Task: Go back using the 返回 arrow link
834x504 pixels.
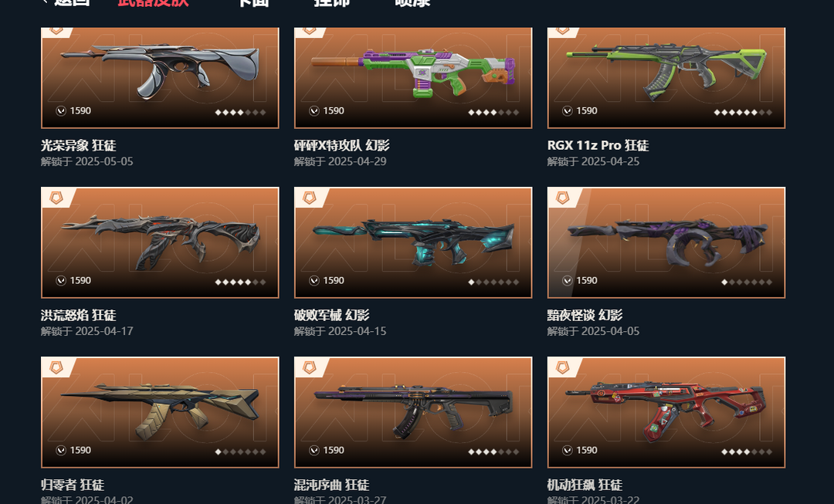Action: point(65,2)
